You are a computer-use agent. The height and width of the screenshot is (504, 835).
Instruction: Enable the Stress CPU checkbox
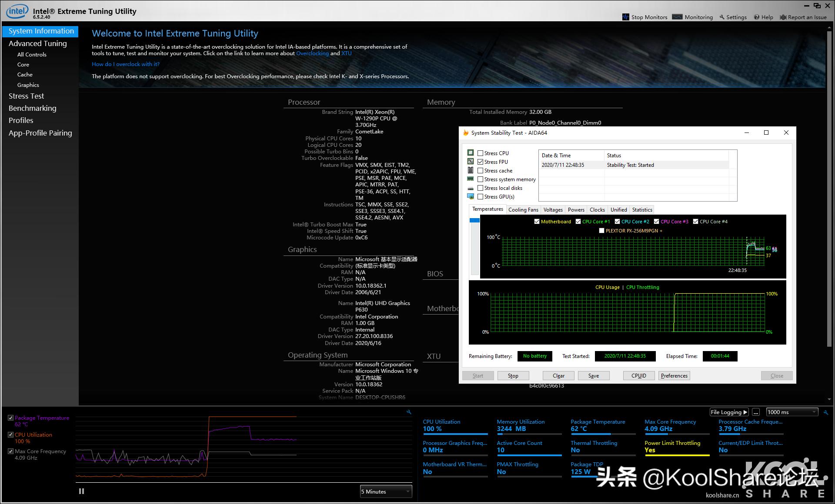pos(480,153)
